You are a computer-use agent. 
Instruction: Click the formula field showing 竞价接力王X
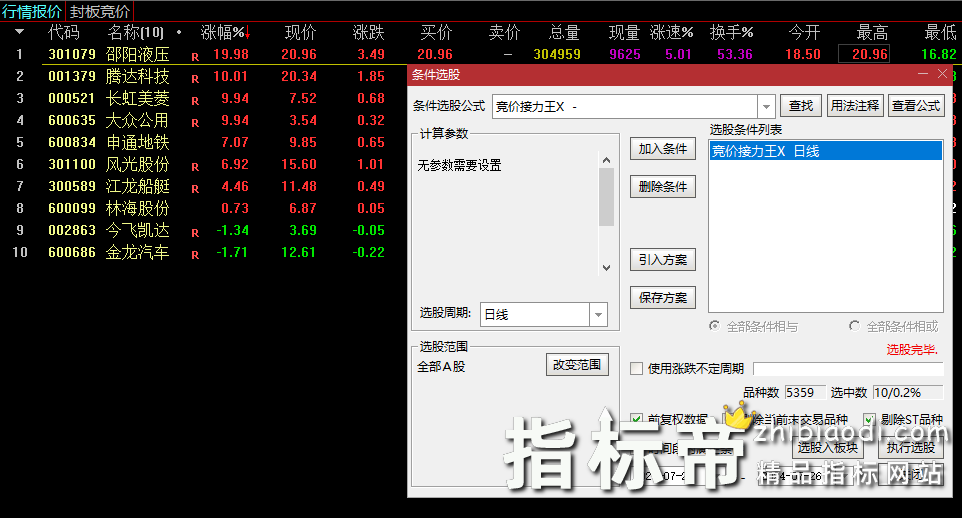point(625,107)
